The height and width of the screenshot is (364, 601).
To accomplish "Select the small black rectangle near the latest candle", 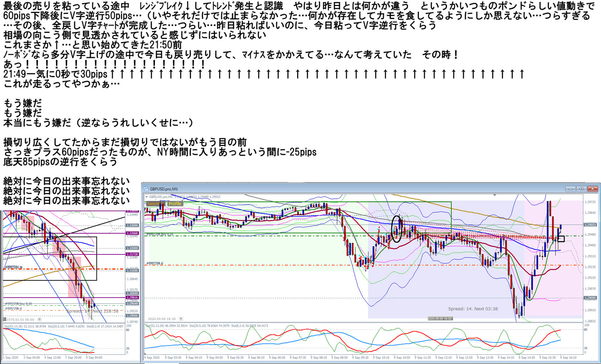I will point(561,239).
